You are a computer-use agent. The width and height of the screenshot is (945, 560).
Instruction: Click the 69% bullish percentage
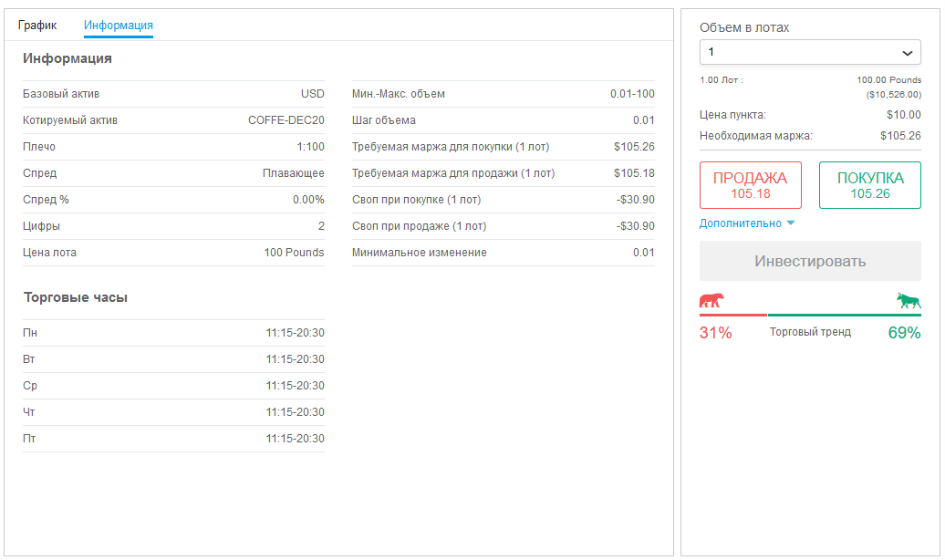904,333
